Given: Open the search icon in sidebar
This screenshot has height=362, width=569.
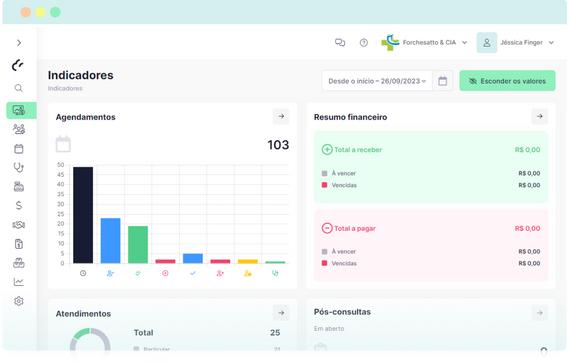Looking at the screenshot, I should click(x=19, y=88).
